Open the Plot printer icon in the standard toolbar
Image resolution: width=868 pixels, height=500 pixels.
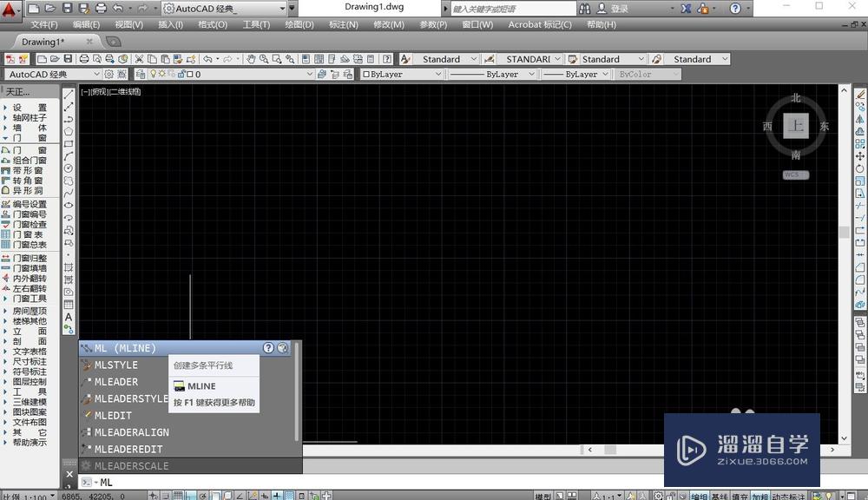click(84, 59)
